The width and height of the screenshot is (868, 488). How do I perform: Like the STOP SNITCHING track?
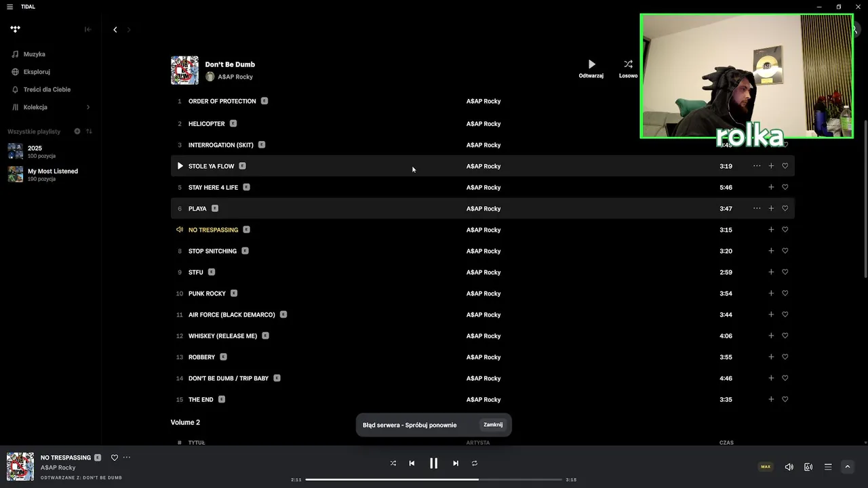(x=785, y=251)
